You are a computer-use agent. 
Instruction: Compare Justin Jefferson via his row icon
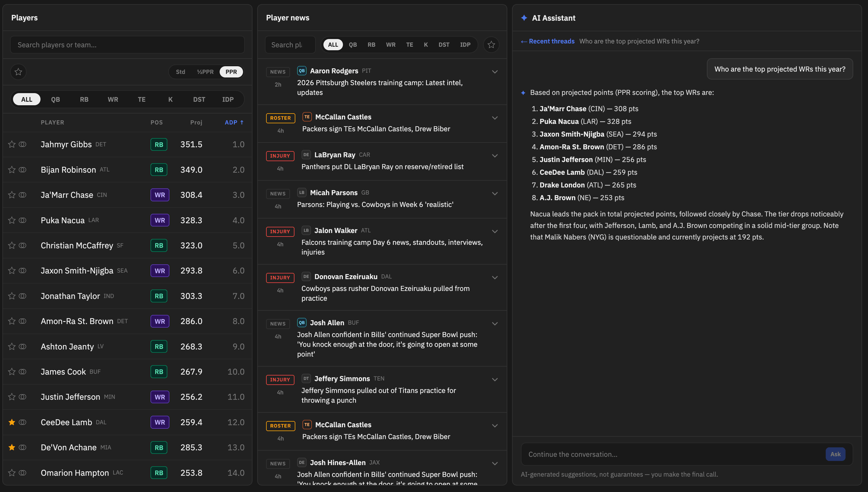tap(23, 397)
